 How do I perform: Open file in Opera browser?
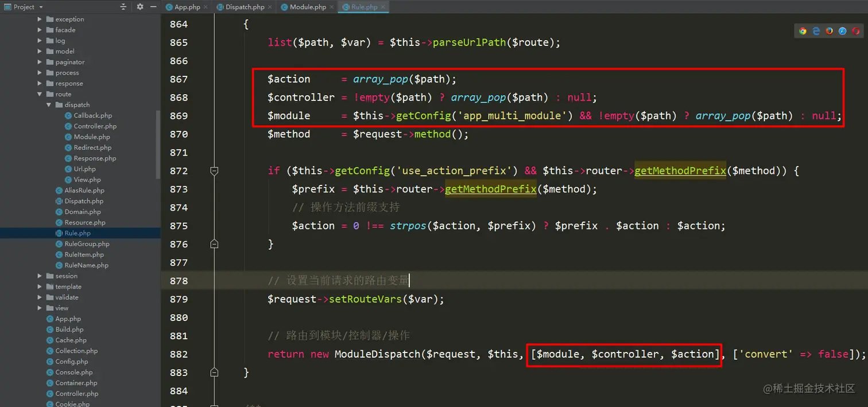(855, 31)
